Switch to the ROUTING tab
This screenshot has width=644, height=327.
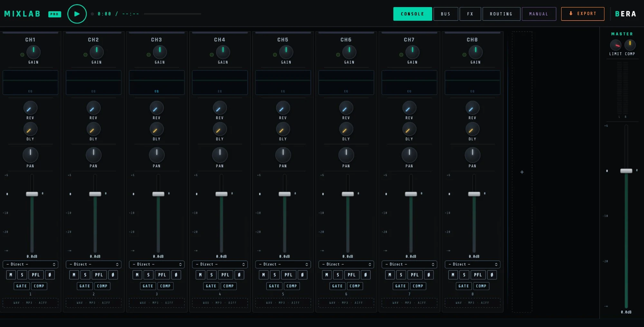(x=501, y=14)
